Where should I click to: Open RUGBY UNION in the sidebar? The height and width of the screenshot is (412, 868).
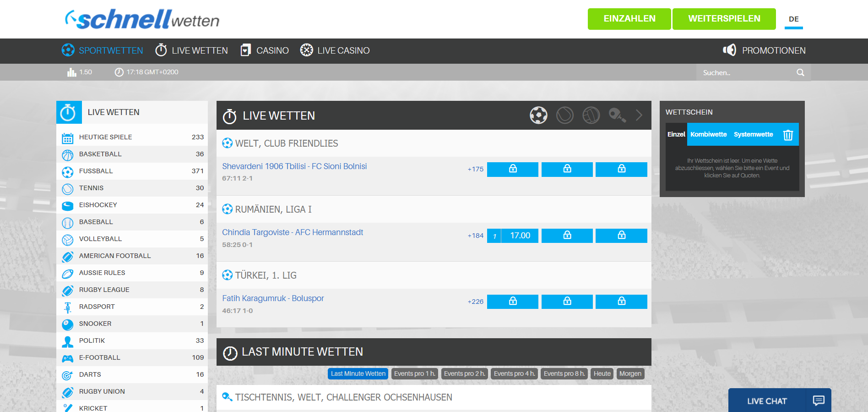pos(132,391)
